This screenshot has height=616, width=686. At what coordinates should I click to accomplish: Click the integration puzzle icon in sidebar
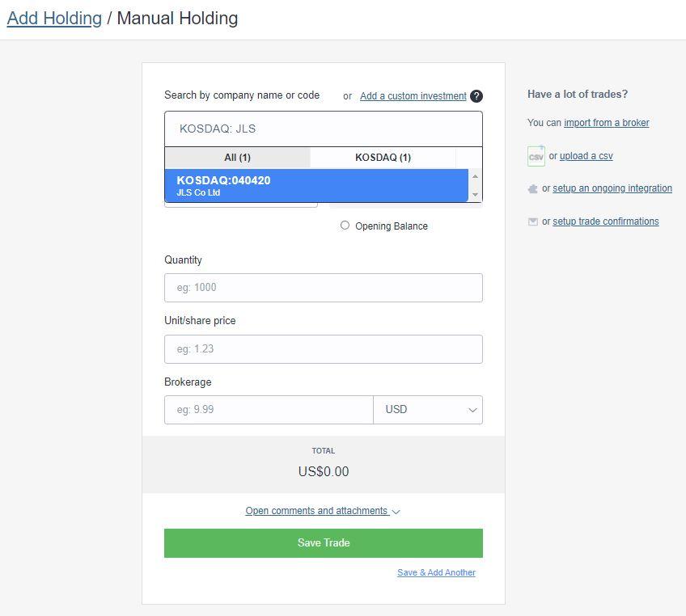pos(534,188)
